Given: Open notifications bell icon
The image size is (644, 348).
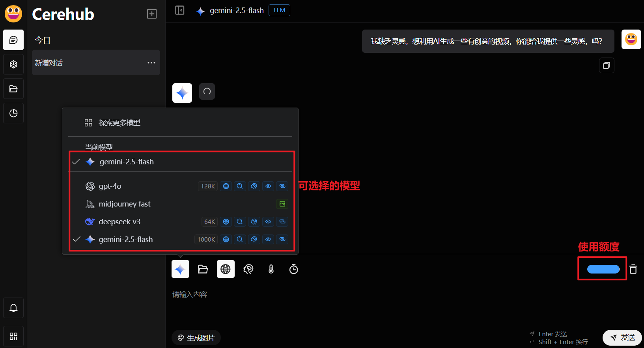Looking at the screenshot, I should (x=13, y=308).
